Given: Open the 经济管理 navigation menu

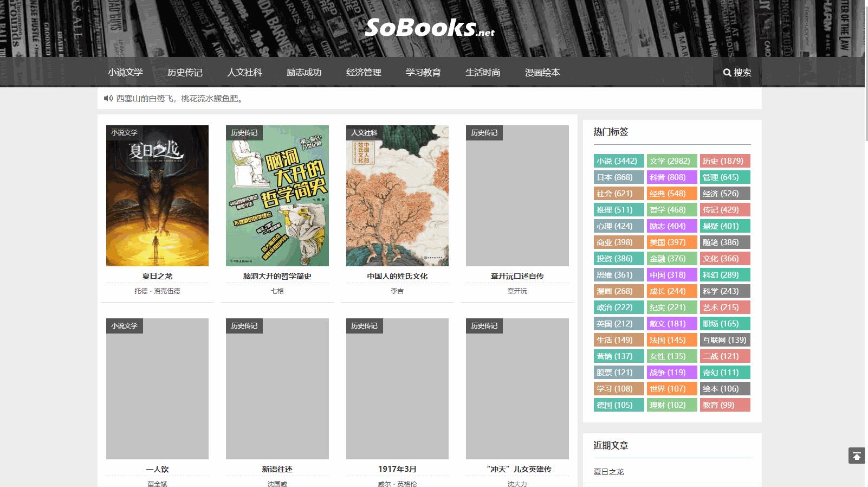Looking at the screenshot, I should 364,73.
